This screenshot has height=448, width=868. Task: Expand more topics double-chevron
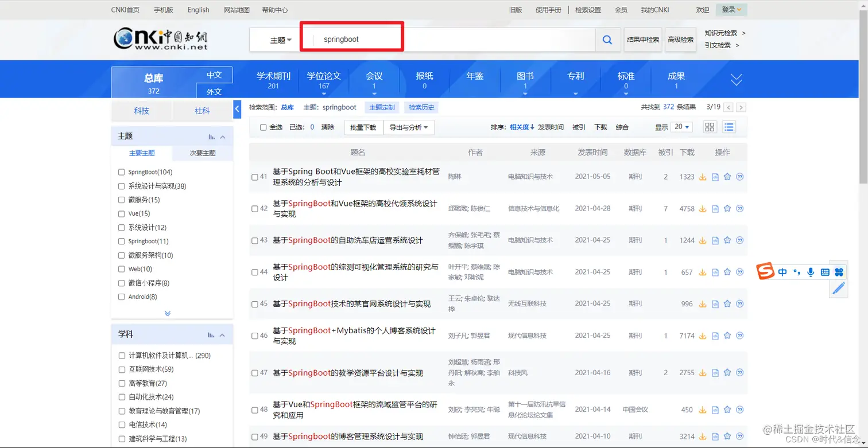[x=168, y=313]
